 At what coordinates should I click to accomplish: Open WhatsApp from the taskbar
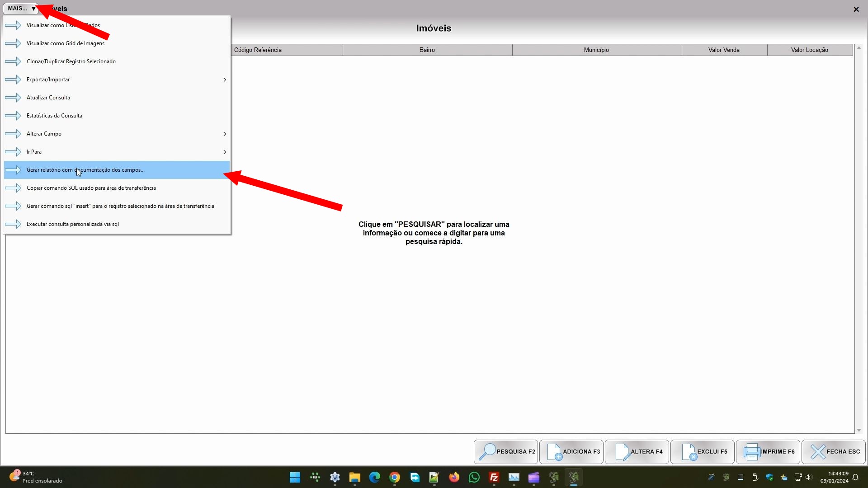pos(474,478)
